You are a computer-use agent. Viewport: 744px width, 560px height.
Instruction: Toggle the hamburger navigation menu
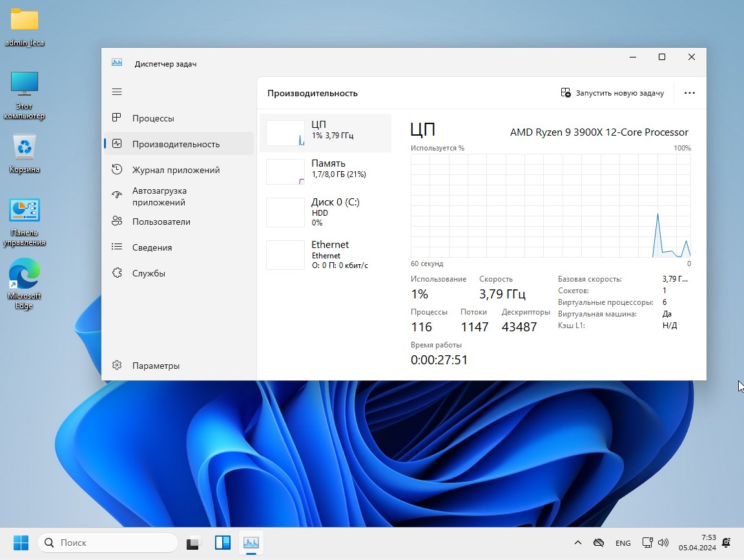(x=117, y=92)
